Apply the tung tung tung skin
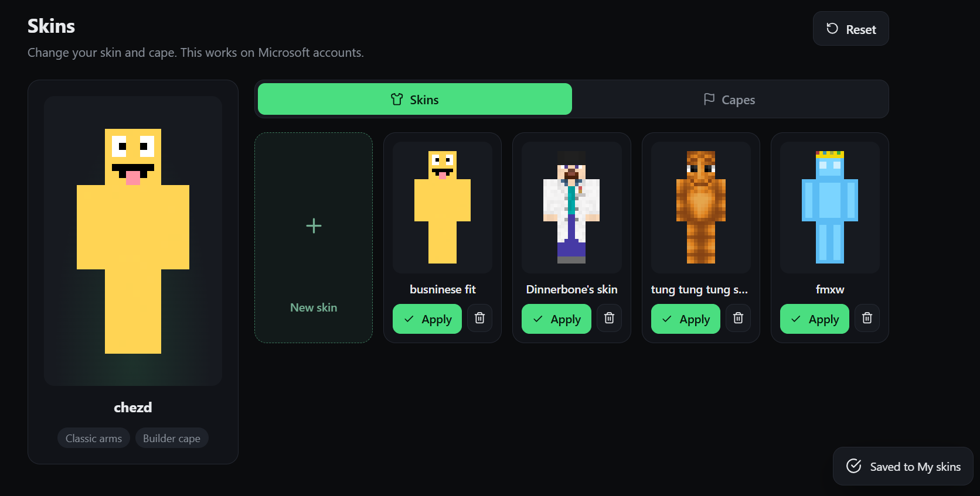The image size is (980, 496). click(686, 319)
